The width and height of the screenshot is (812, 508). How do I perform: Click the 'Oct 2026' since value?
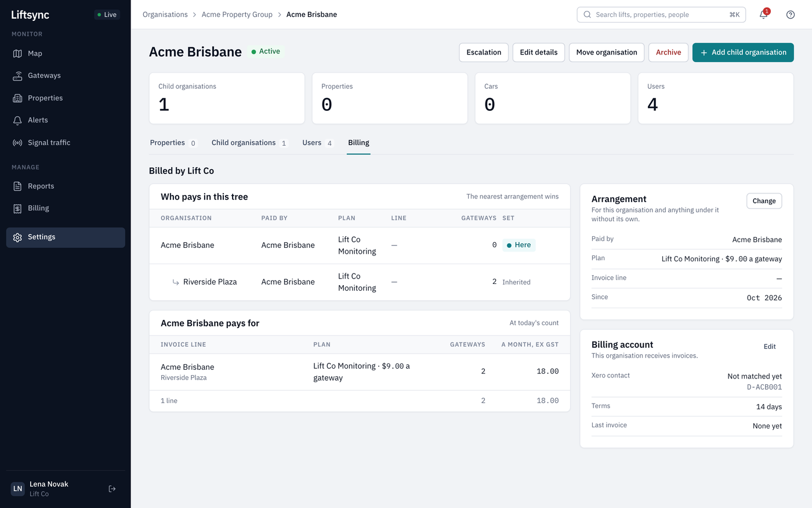(x=764, y=298)
